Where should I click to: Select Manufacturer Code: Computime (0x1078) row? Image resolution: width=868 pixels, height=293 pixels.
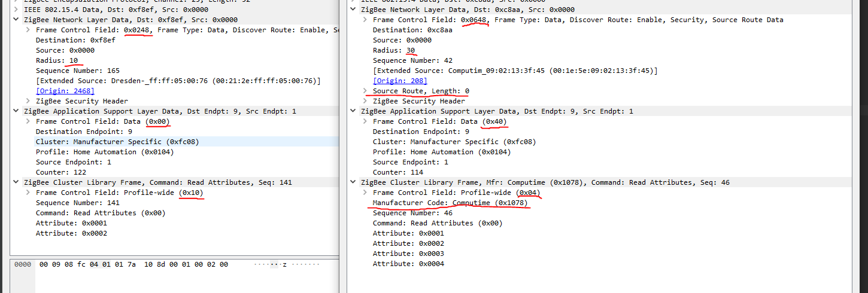point(450,203)
